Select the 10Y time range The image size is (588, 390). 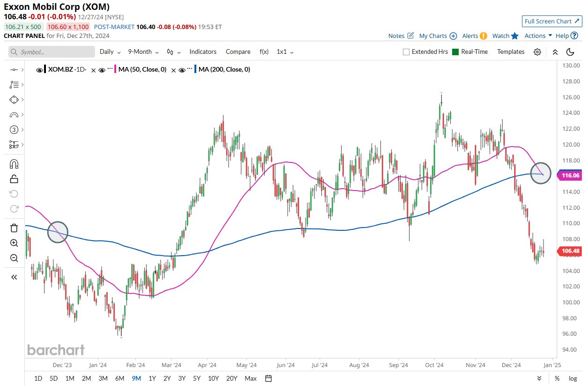pos(213,378)
